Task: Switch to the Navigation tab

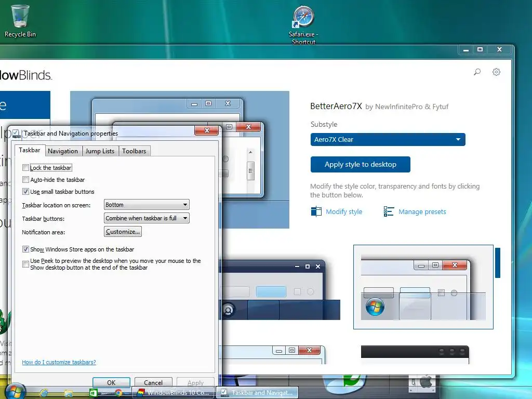Action: [63, 151]
